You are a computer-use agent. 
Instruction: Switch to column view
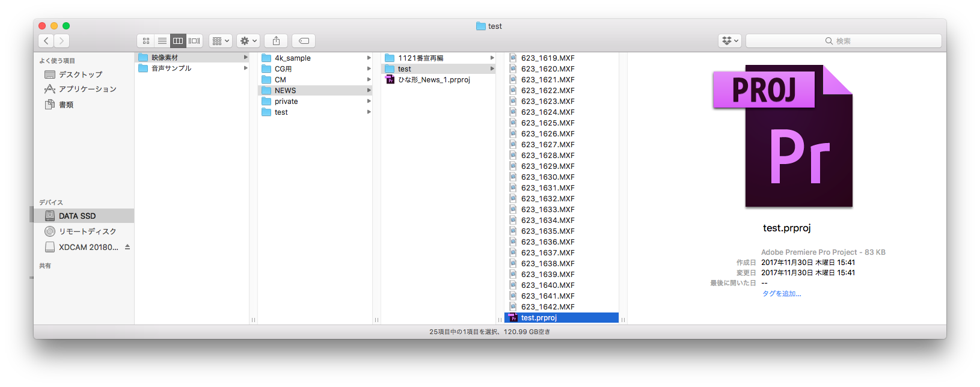click(178, 41)
